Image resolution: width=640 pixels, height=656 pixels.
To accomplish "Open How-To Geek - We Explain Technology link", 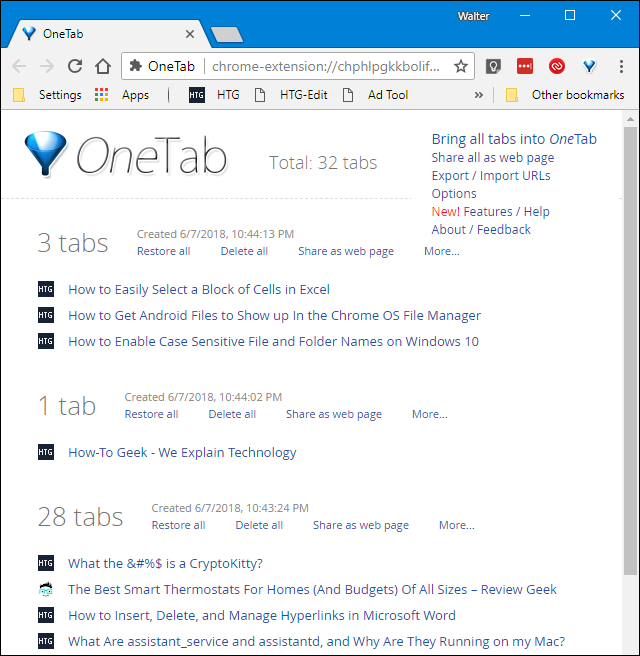I will point(182,452).
